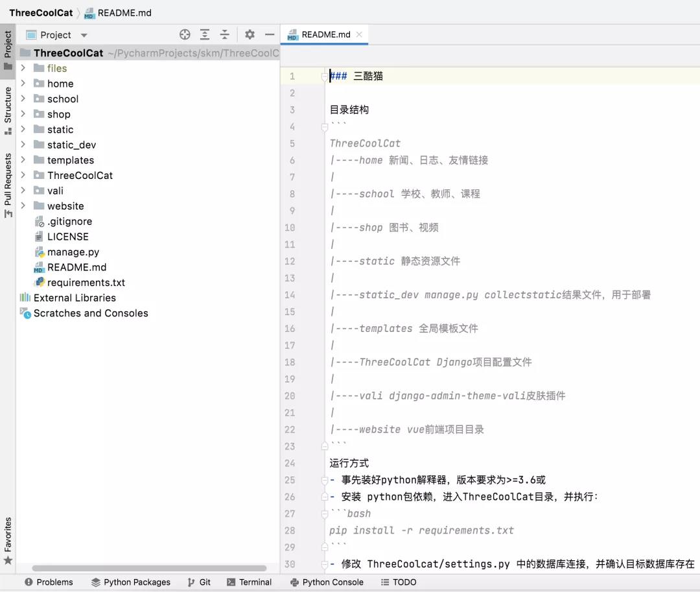
Task: Hide the Project panel with minus icon
Action: coord(270,34)
